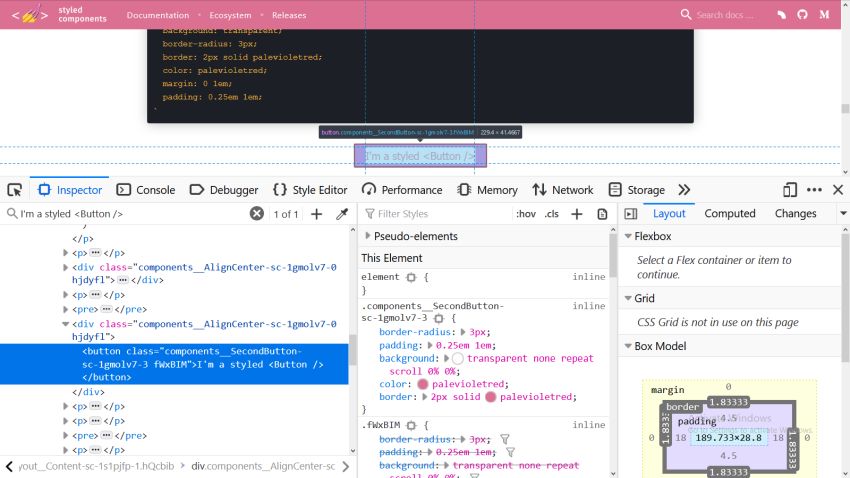The image size is (850, 478).
Task: Collapse the expanded AlignCenter div node
Action: pyautogui.click(x=66, y=324)
